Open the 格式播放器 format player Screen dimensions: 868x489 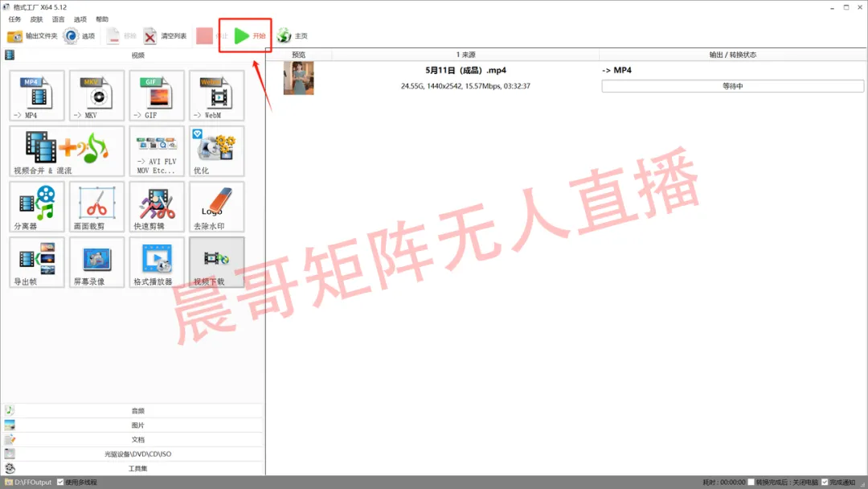[x=157, y=262]
